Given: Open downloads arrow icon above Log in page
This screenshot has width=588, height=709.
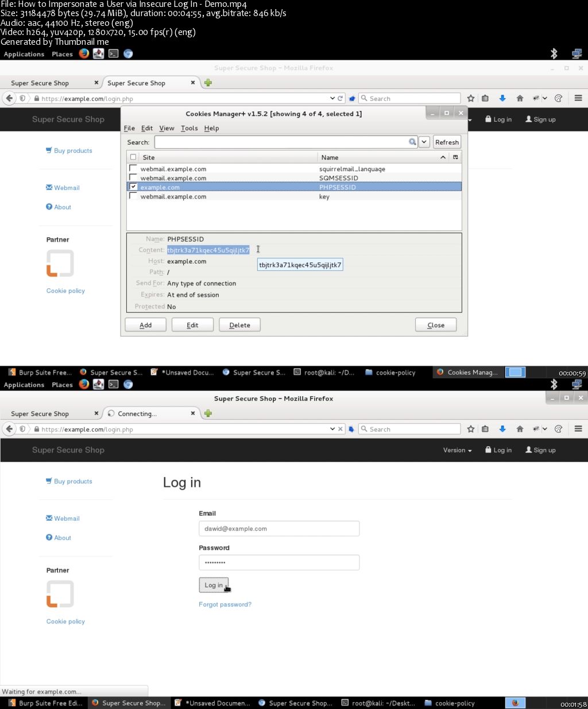Looking at the screenshot, I should (502, 429).
